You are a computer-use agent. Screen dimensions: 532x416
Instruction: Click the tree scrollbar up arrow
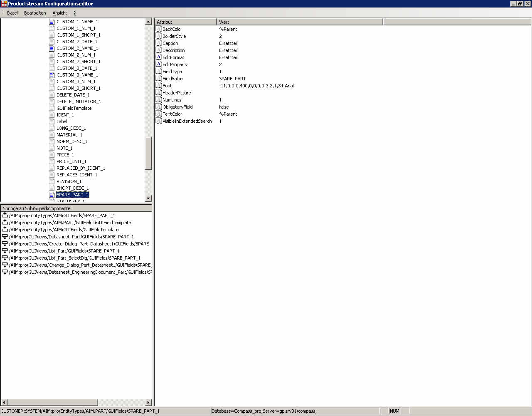coord(148,22)
